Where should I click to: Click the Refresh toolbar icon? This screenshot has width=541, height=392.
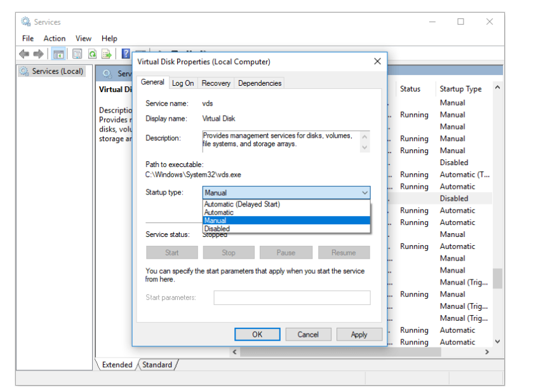(93, 54)
